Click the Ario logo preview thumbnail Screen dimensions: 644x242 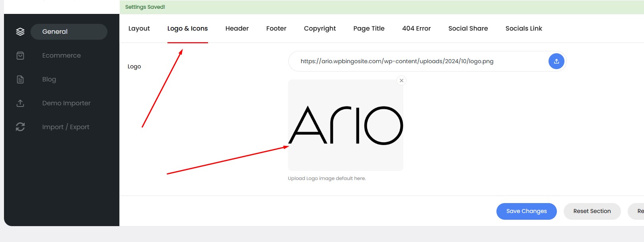point(345,125)
